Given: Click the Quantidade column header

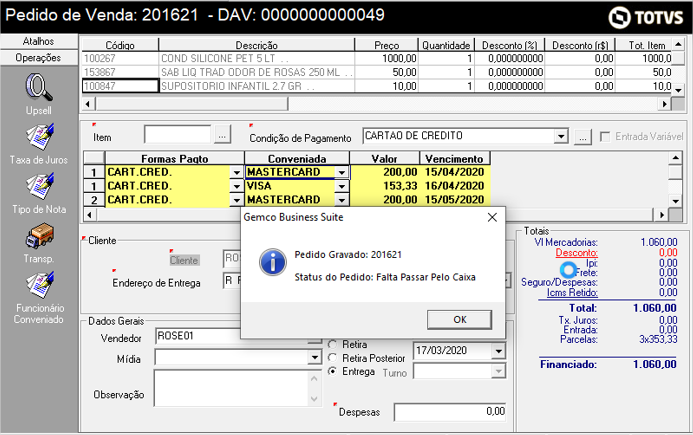Looking at the screenshot, I should click(446, 45).
